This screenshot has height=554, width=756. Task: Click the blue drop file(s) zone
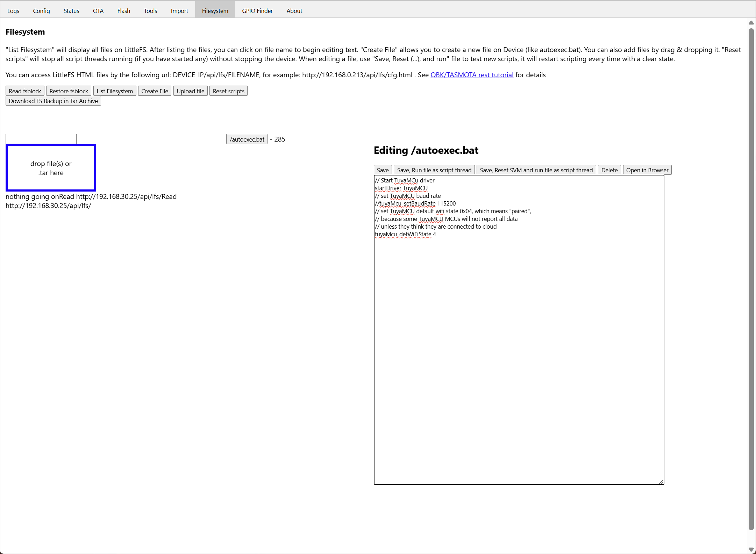(51, 168)
